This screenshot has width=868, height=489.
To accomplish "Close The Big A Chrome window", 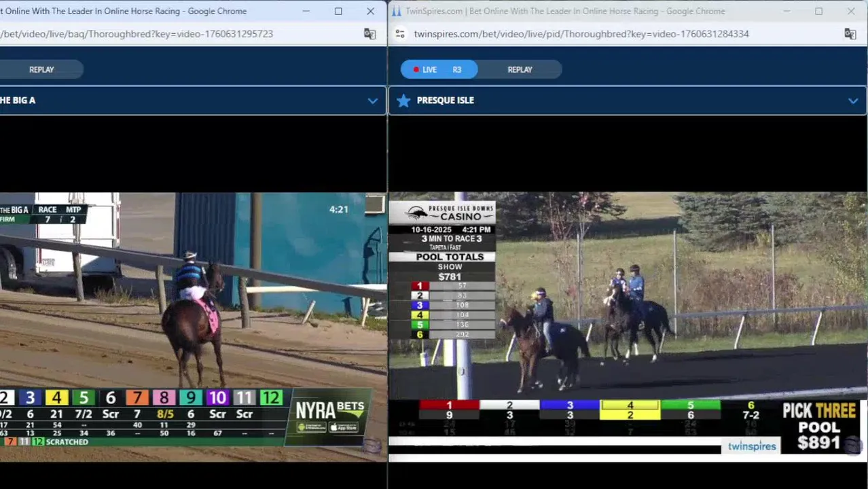I will click(x=370, y=12).
